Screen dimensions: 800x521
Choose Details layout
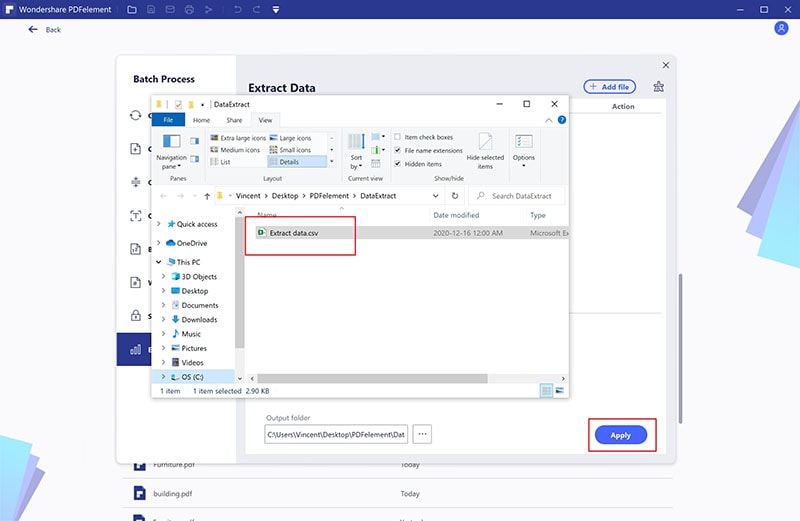(296, 162)
